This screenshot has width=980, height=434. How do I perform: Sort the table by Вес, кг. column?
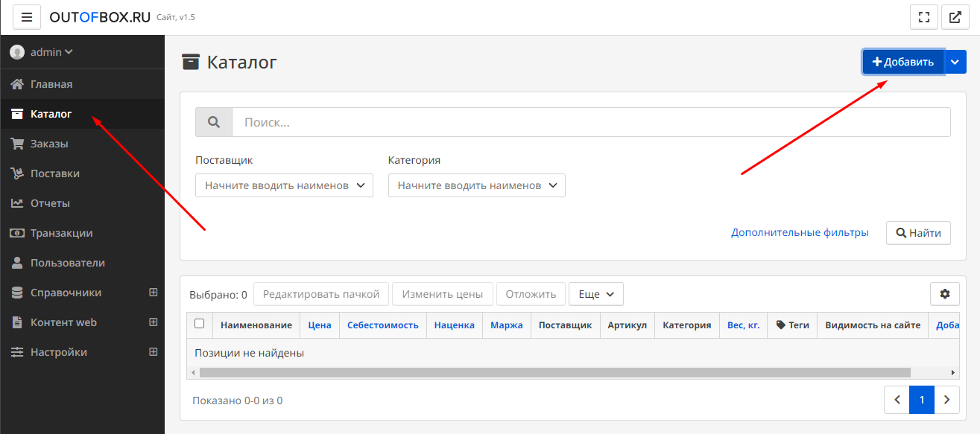click(x=744, y=325)
